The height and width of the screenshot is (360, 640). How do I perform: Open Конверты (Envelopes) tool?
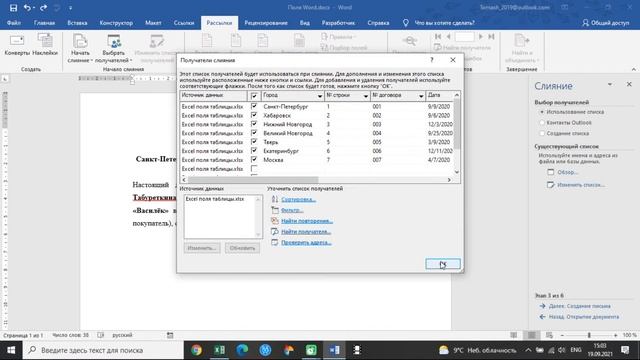click(x=17, y=45)
